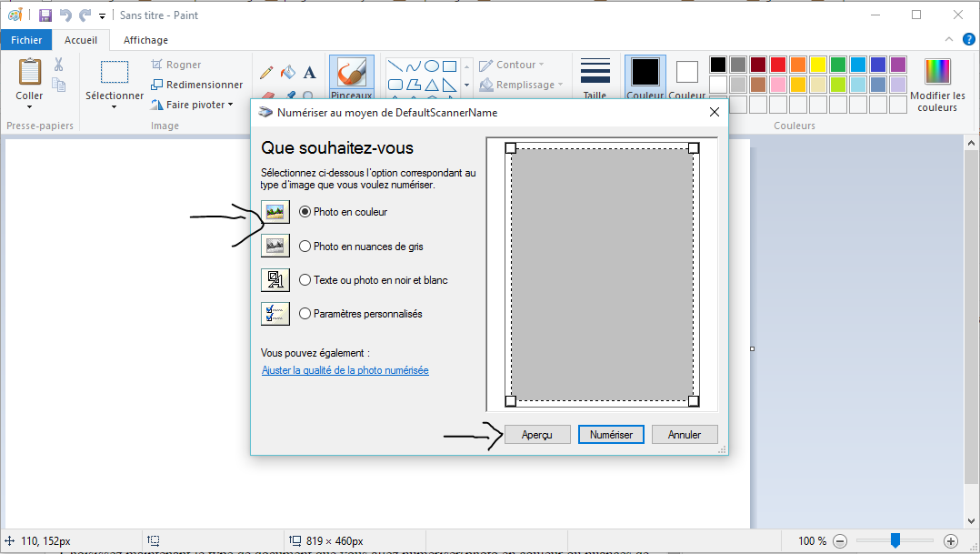Click Modifier les couleurs rainbow icon
Viewport: 980px width, 554px height.
coord(937,71)
